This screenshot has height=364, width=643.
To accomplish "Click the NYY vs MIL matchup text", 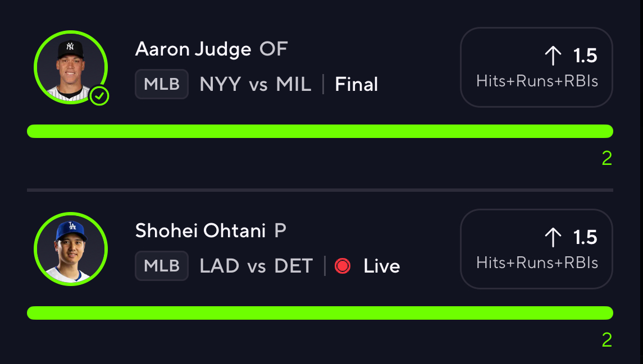I will 256,84.
